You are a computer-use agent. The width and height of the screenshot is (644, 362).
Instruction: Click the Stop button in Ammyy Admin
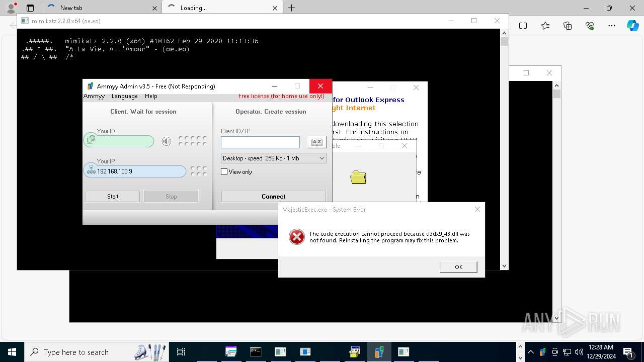(171, 196)
